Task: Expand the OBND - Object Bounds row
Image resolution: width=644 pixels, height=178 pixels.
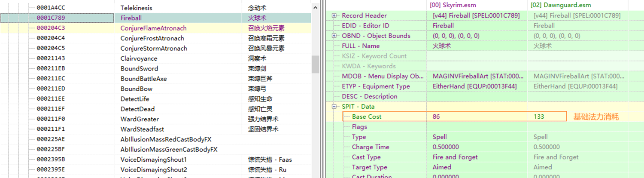Action: click(334, 36)
